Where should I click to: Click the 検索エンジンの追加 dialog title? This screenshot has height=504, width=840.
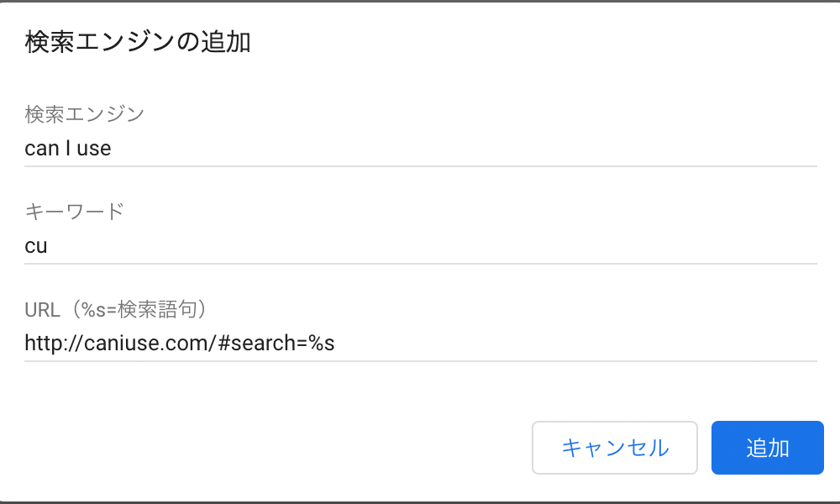click(x=138, y=43)
